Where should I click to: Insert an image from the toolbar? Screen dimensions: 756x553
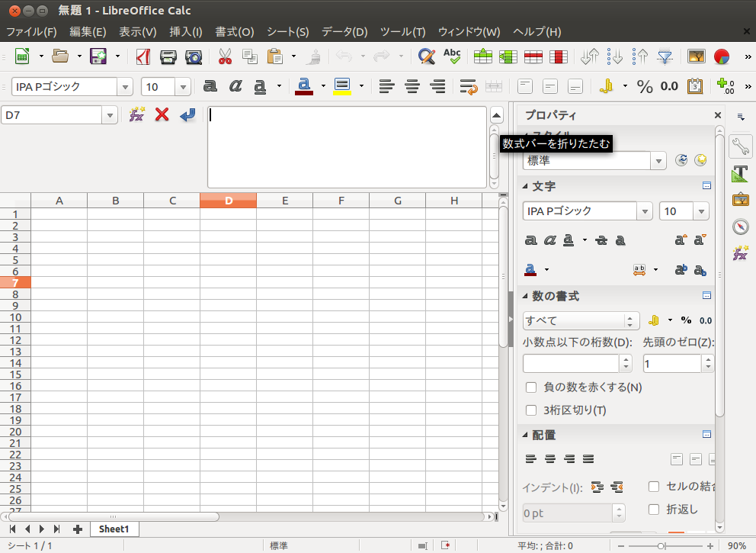(697, 56)
